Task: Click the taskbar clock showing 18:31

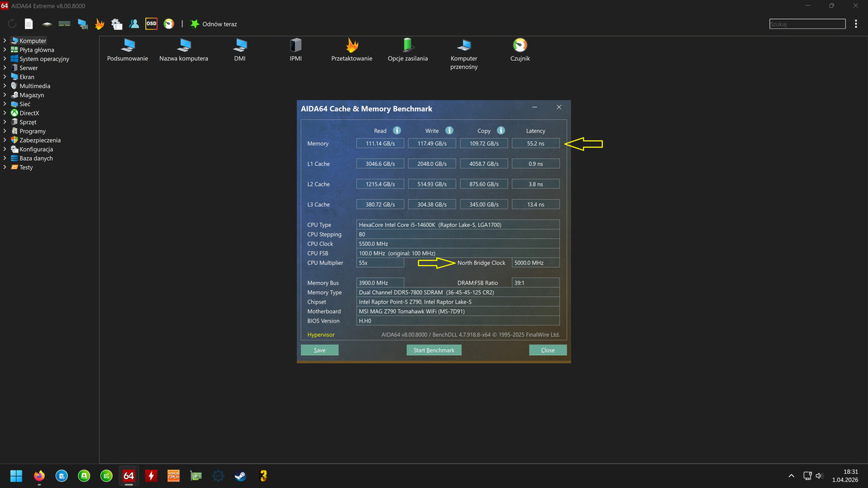Action: [845, 476]
